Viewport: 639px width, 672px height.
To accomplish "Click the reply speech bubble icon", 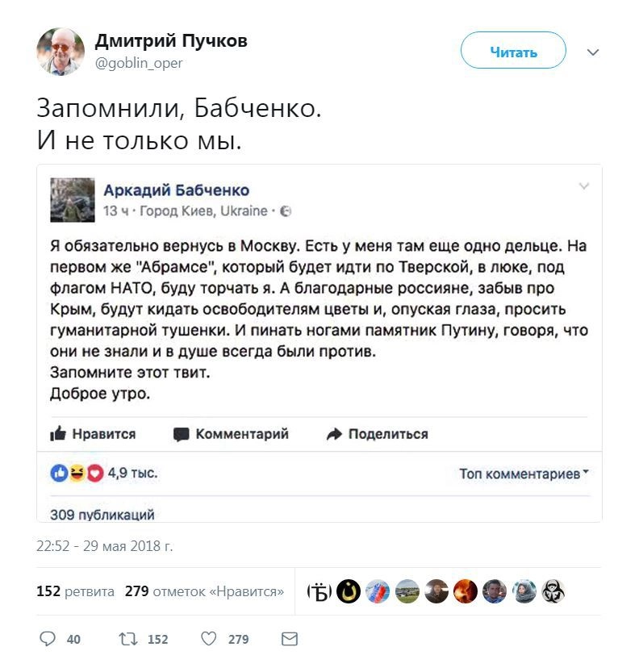I will [47, 639].
